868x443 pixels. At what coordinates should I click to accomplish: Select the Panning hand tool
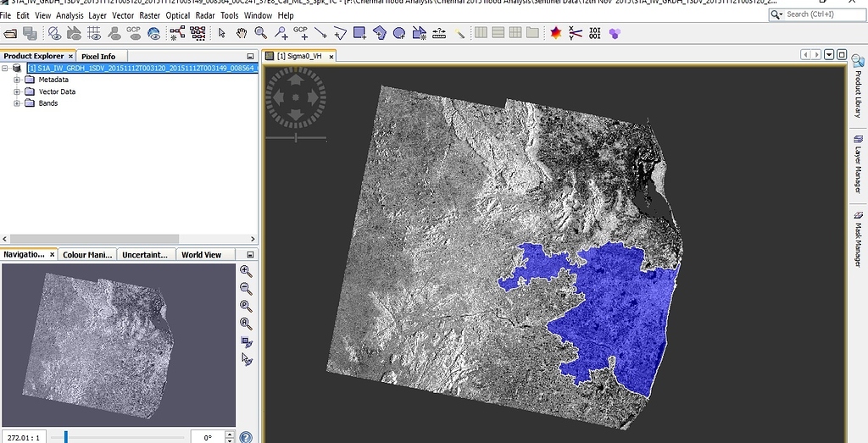pos(241,33)
